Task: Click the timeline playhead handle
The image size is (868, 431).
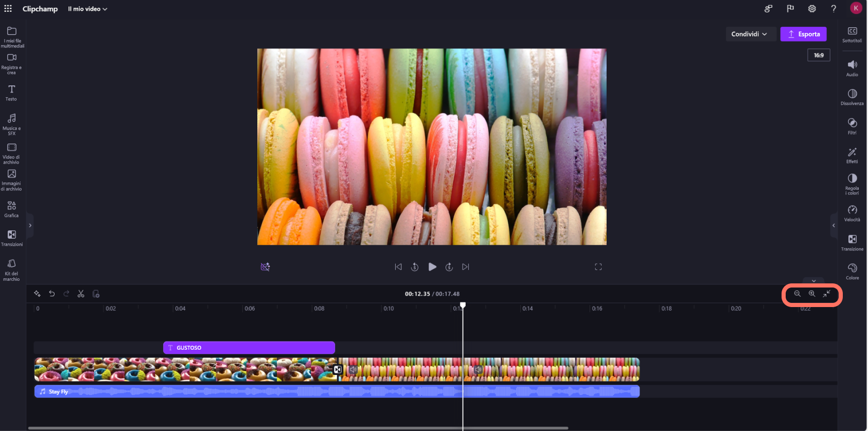Action: pos(463,306)
